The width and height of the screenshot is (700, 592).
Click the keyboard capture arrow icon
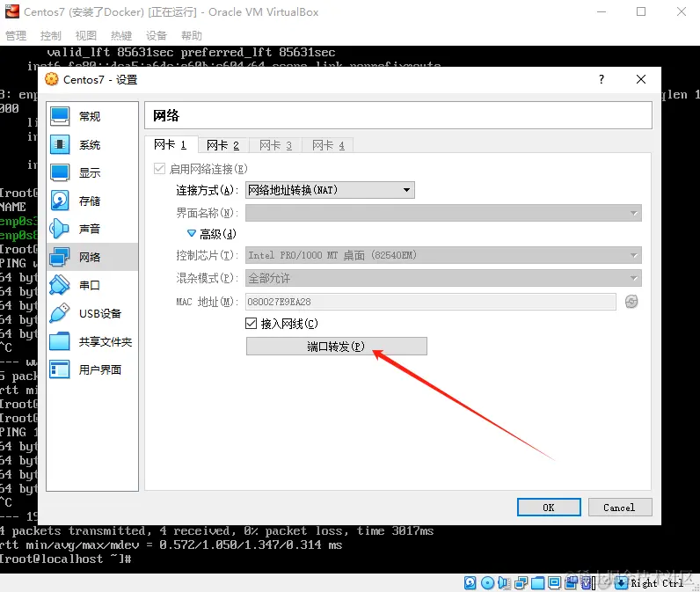point(622,582)
